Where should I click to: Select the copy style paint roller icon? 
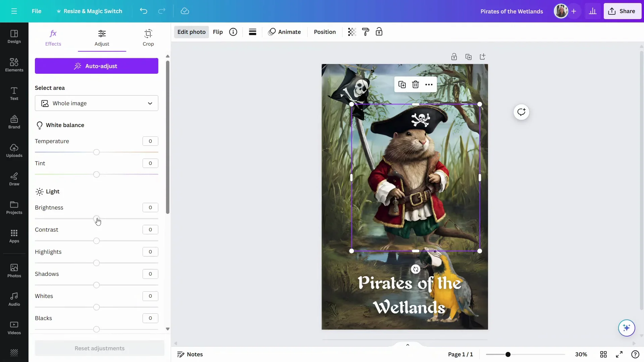point(366,32)
